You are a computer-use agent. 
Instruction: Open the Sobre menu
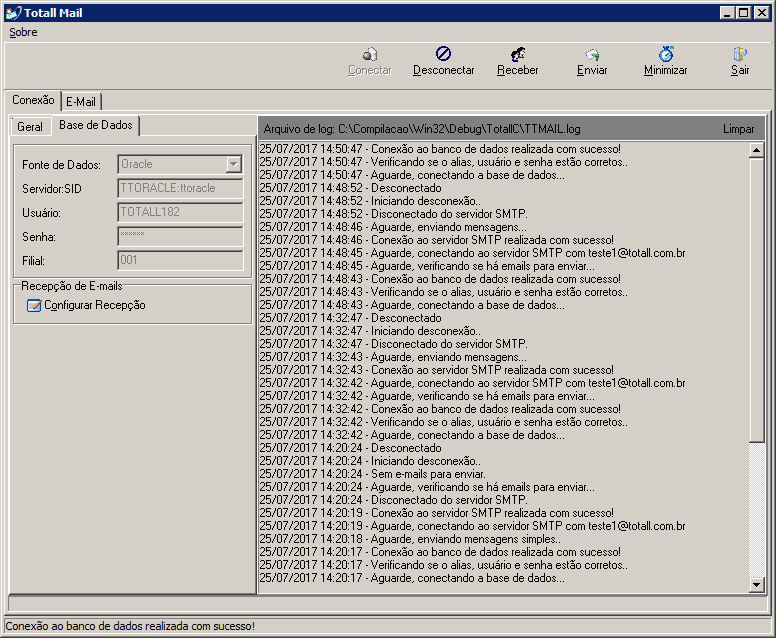coord(23,32)
